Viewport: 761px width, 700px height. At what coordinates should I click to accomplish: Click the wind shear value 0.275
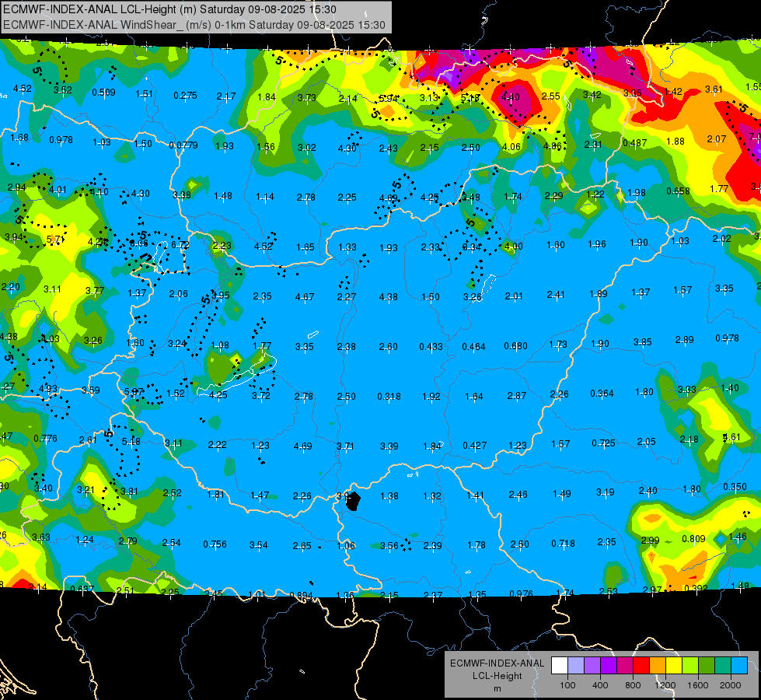click(186, 95)
